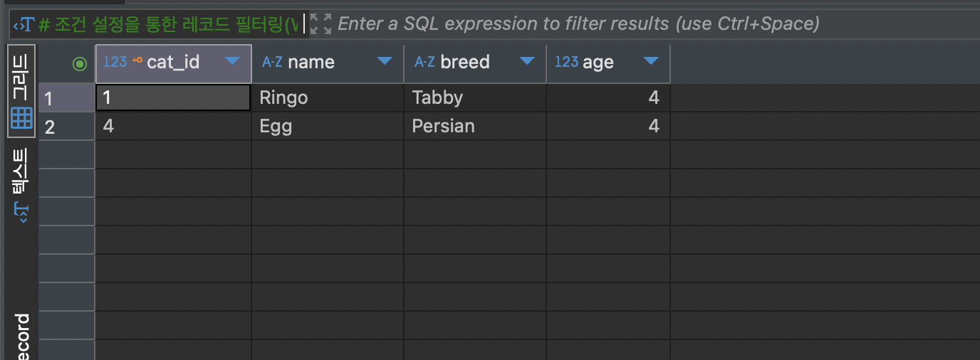
Task: Open the cat_id column filter dropdown
Action: tap(232, 61)
